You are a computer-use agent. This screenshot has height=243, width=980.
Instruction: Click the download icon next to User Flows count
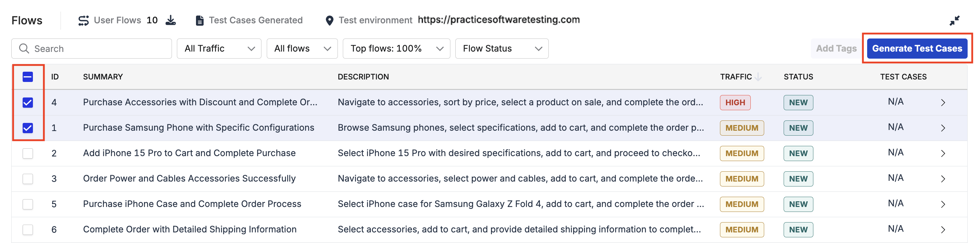[x=171, y=20]
